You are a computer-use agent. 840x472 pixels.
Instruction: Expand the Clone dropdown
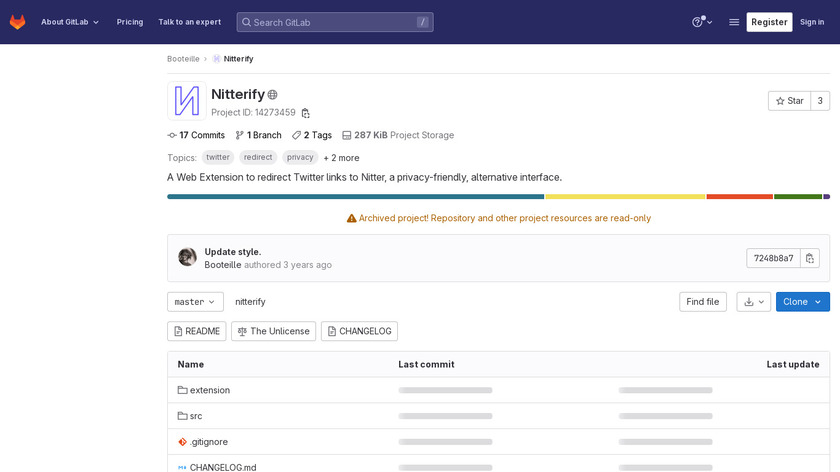pyautogui.click(x=802, y=302)
